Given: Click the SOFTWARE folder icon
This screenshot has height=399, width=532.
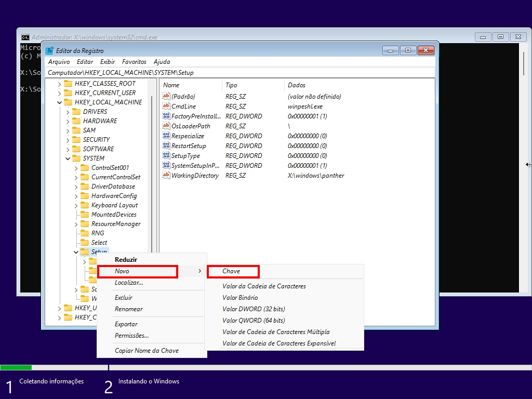Looking at the screenshot, I should [x=77, y=149].
